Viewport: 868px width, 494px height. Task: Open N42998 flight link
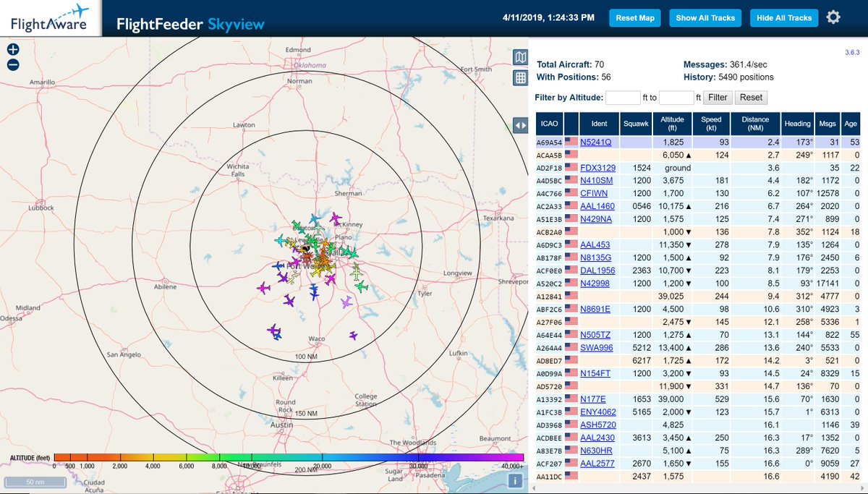[596, 282]
